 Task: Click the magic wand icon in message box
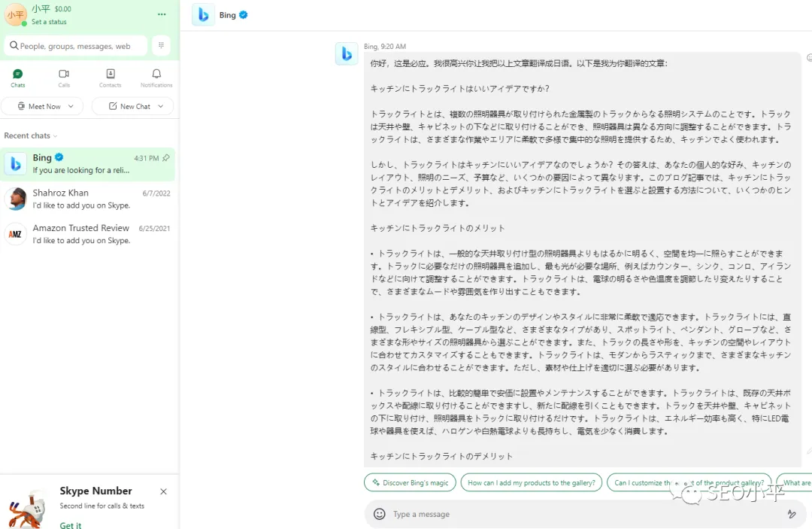point(792,514)
